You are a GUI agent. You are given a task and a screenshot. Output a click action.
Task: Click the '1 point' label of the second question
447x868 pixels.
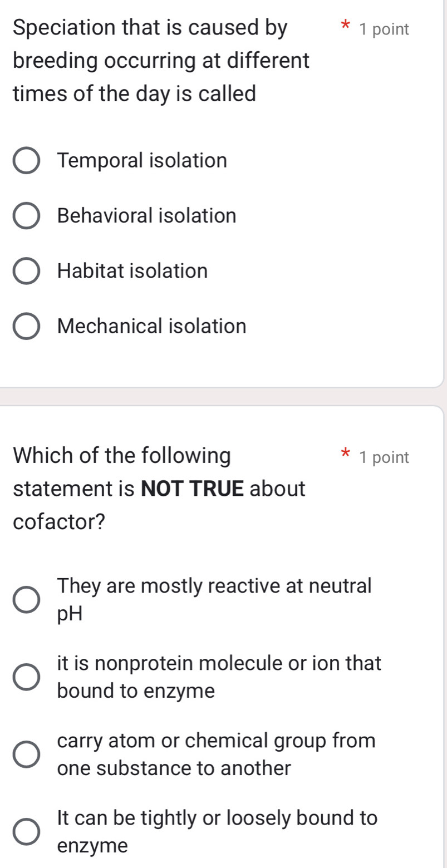383,457
